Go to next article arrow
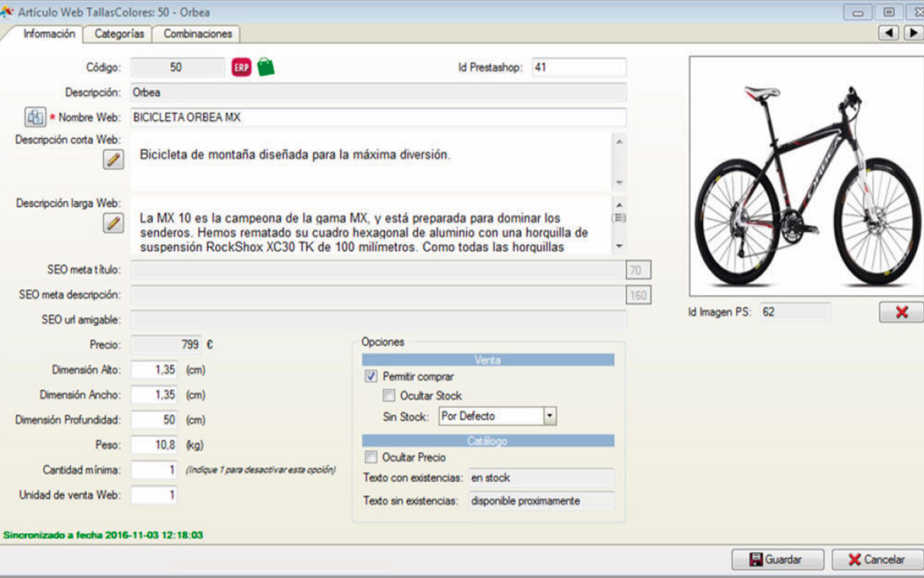The height and width of the screenshot is (578, 924). 913,33
